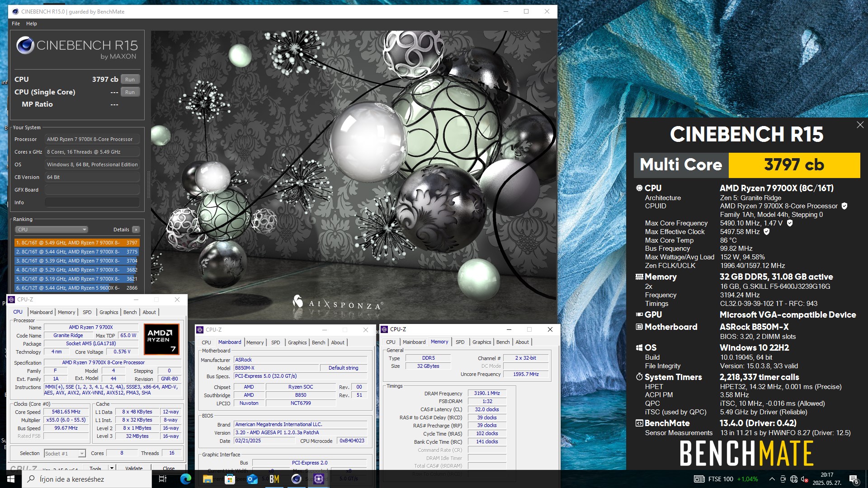
Task: Open the news and interests widget icon
Action: (x=699, y=479)
